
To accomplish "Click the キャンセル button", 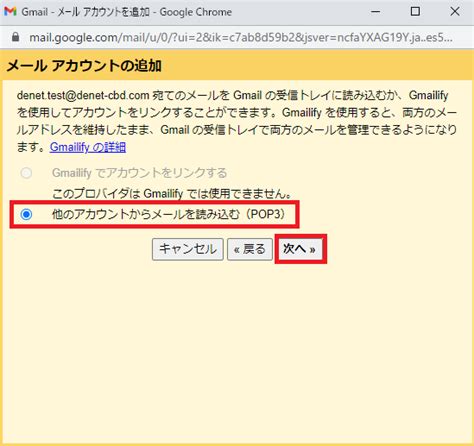I will click(x=188, y=249).
